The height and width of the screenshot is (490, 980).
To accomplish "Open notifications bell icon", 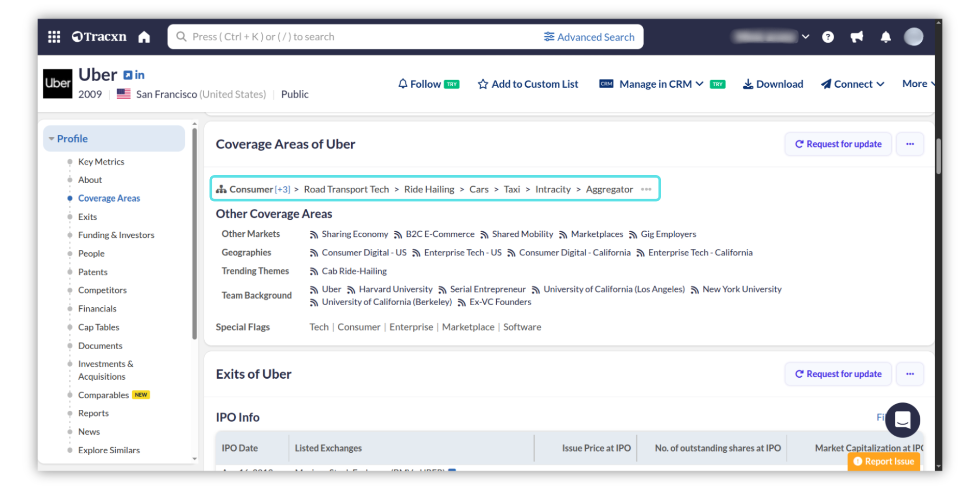I will [886, 37].
